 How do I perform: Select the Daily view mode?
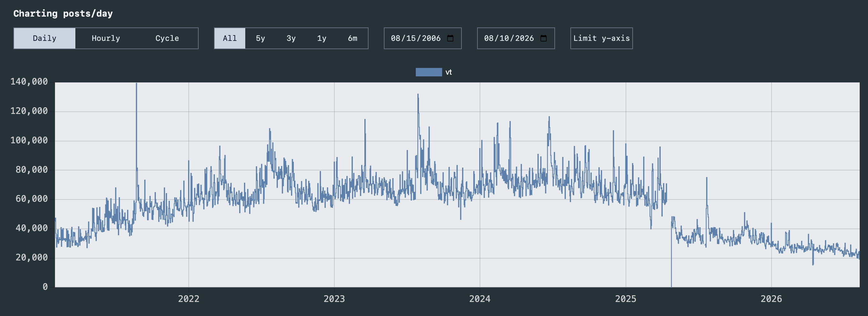click(44, 38)
